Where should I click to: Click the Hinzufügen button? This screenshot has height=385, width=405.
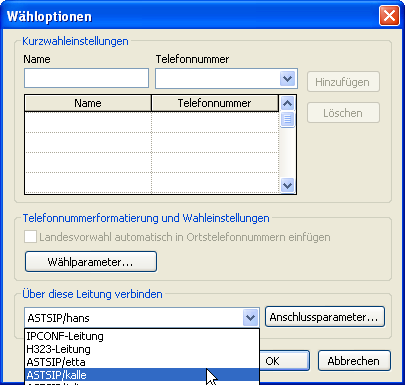[x=343, y=82]
